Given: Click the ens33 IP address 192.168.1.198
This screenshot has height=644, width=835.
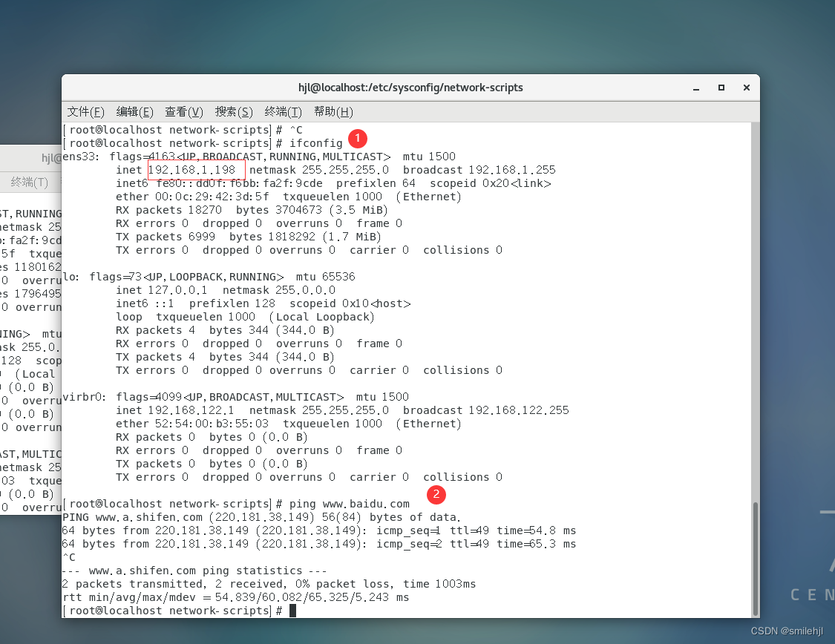Looking at the screenshot, I should pyautogui.click(x=191, y=170).
